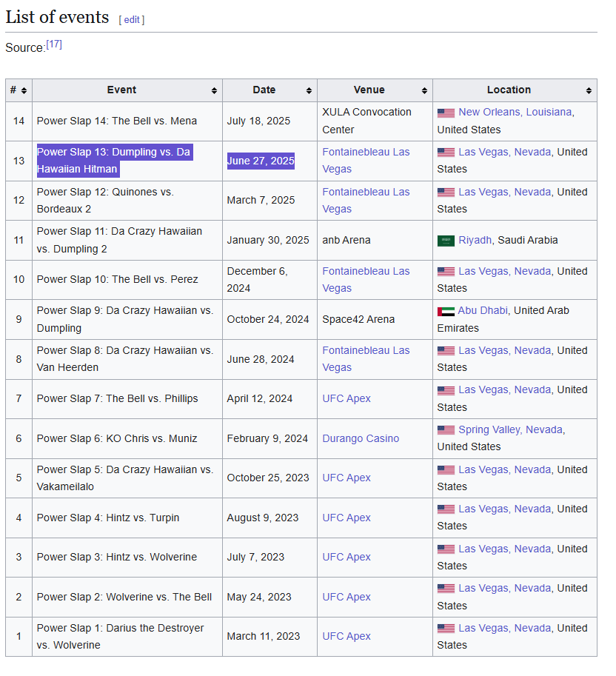Click the Saudi Arabia flag icon
Viewport: 616px width, 676px height.
446,241
